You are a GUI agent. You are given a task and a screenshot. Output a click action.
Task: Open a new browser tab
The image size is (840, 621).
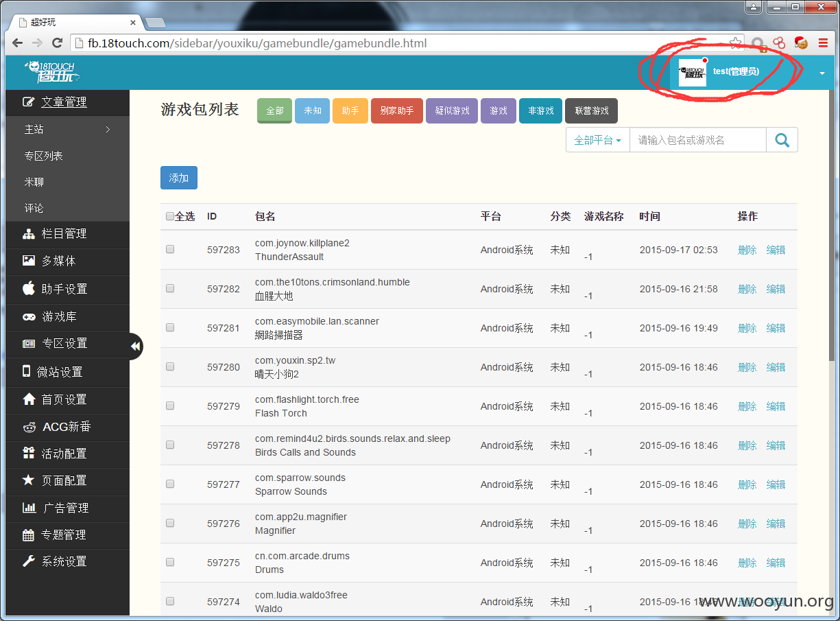[x=155, y=23]
